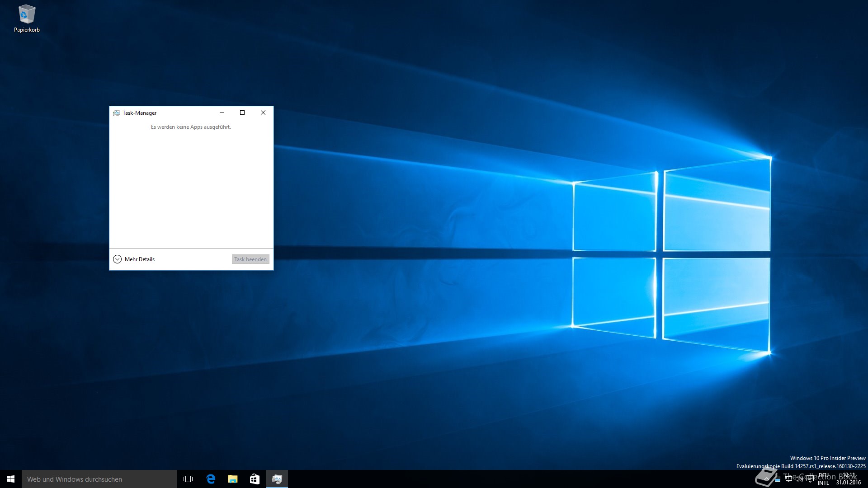Minimize the Task-Manager window
The height and width of the screenshot is (488, 868).
pos(222,113)
